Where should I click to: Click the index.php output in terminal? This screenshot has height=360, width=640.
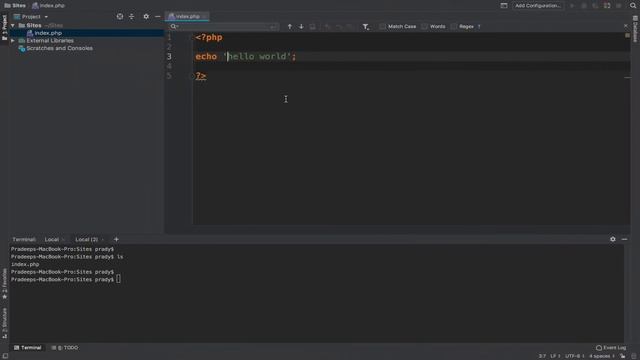point(25,264)
